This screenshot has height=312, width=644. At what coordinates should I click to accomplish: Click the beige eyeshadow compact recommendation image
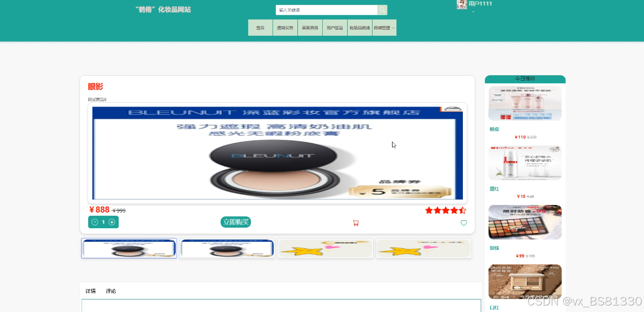pyautogui.click(x=525, y=282)
